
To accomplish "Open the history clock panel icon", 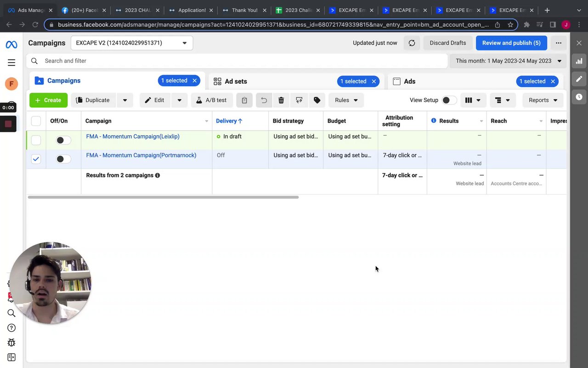I will click(579, 97).
